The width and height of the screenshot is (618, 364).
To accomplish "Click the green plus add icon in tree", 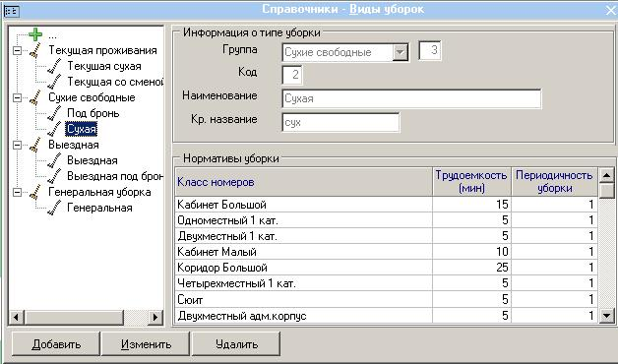I will point(35,34).
